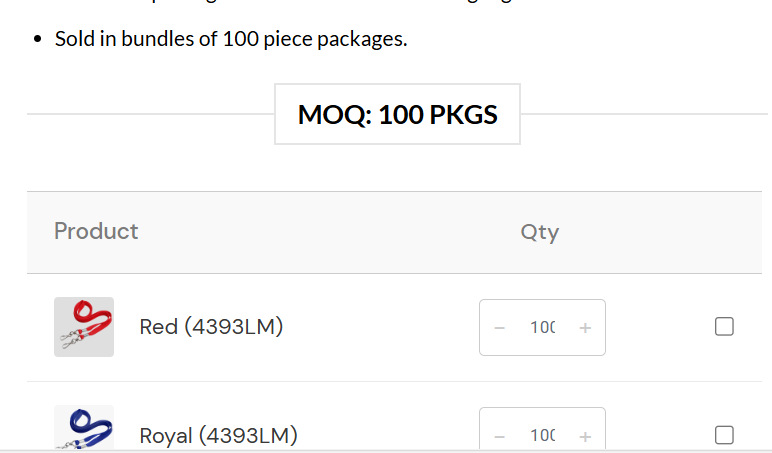Click the word 'packages' in the bullet line
The width and height of the screenshot is (772, 453).
[x=359, y=40]
